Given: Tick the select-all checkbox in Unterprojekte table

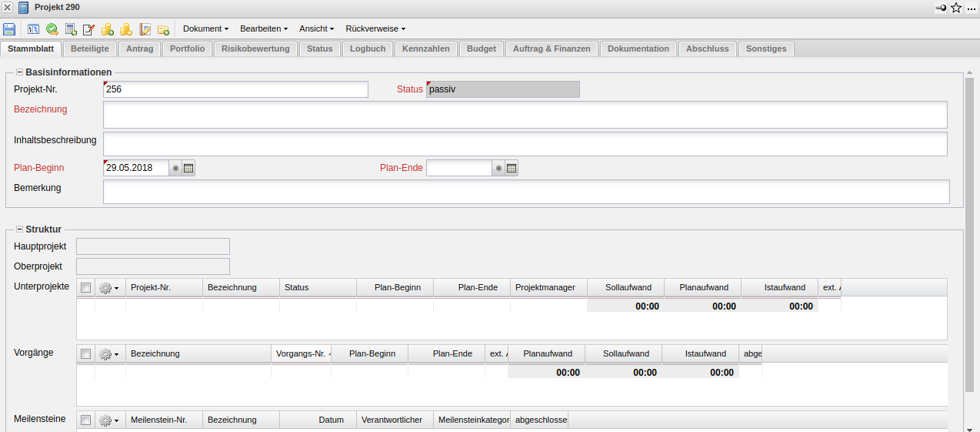Looking at the screenshot, I should (x=86, y=287).
